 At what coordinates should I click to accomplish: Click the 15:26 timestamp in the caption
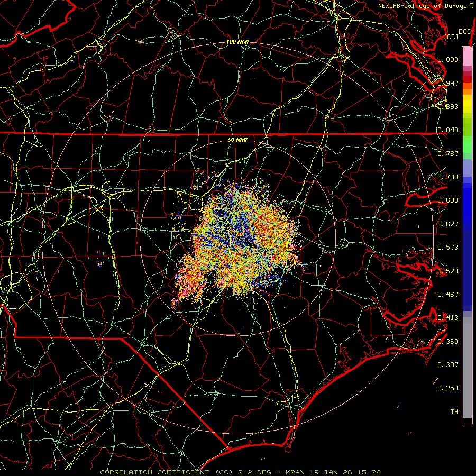368,472
